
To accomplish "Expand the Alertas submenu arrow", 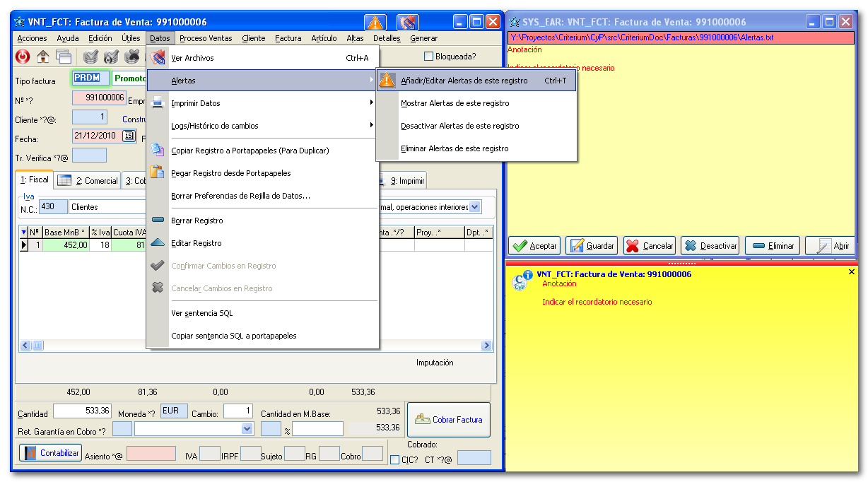I will coord(372,81).
